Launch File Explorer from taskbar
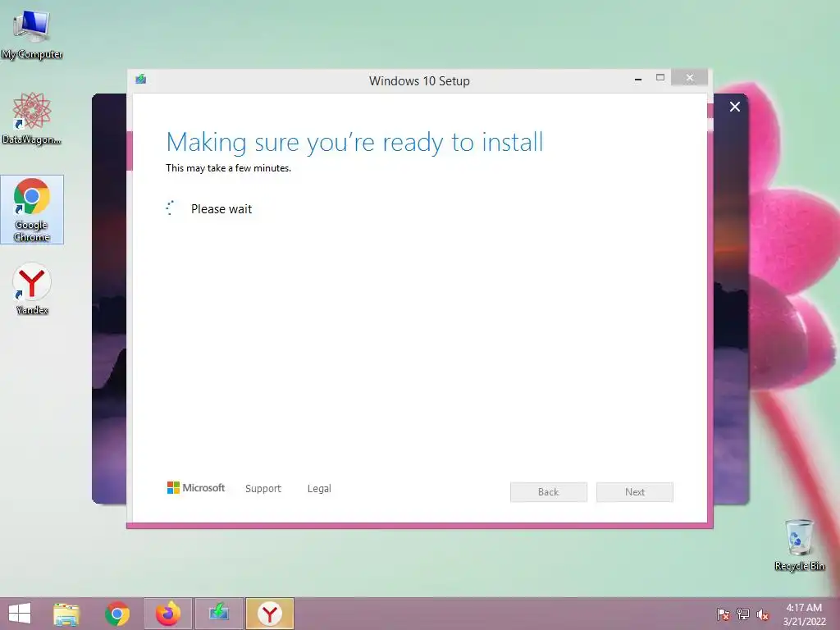 coord(66,614)
